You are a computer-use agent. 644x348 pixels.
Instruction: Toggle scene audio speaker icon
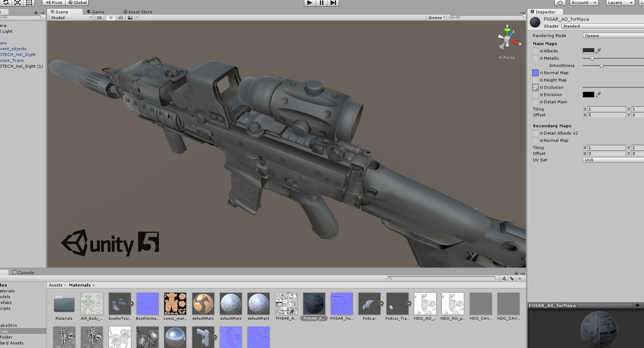pyautogui.click(x=120, y=17)
